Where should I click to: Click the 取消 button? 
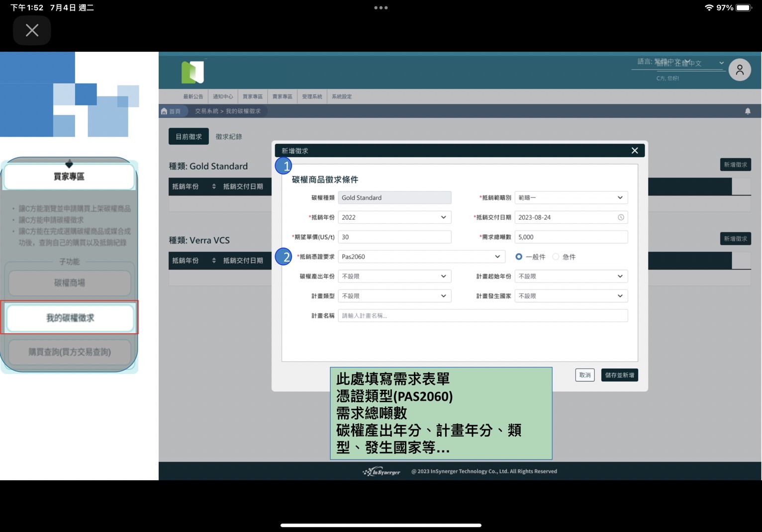click(x=585, y=375)
